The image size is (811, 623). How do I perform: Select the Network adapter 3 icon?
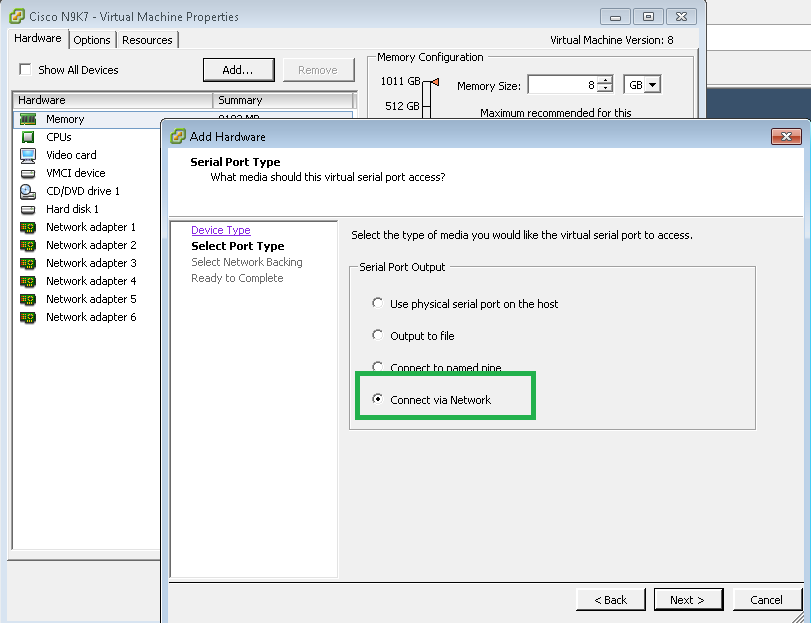pos(28,263)
